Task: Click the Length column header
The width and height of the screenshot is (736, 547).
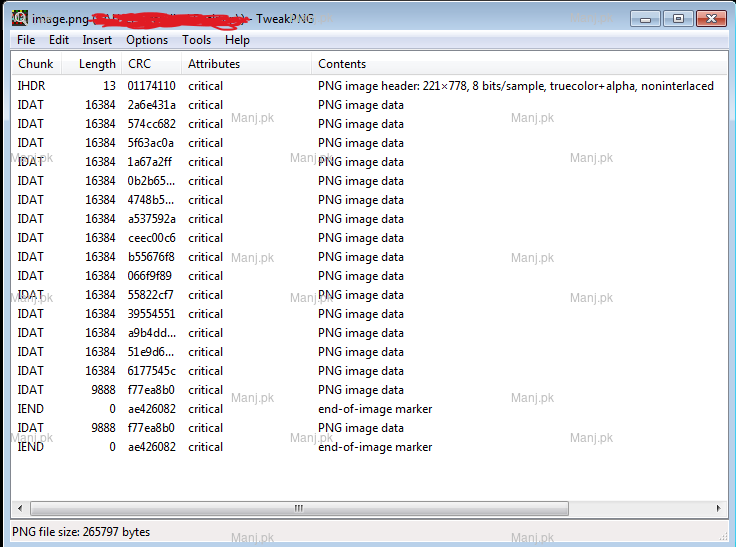Action: pos(97,64)
